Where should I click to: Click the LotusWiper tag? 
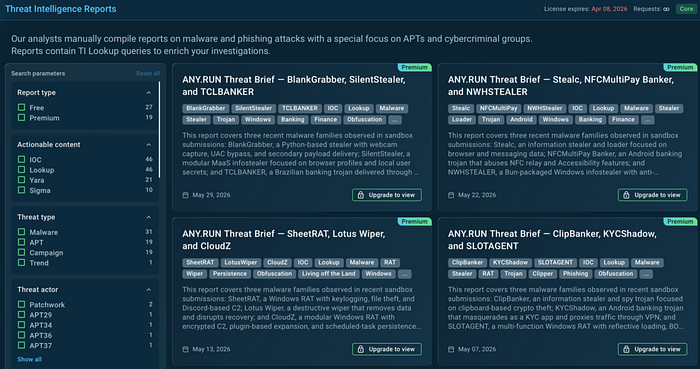coord(241,263)
